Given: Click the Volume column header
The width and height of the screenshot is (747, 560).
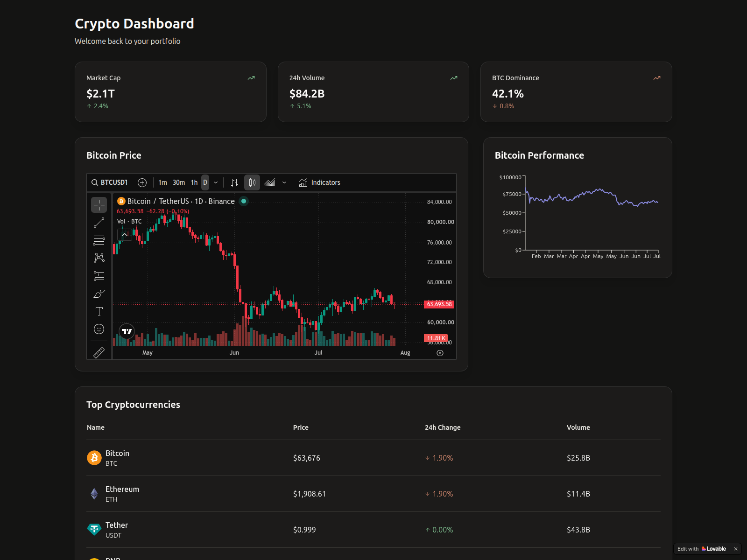Looking at the screenshot, I should coord(578,427).
